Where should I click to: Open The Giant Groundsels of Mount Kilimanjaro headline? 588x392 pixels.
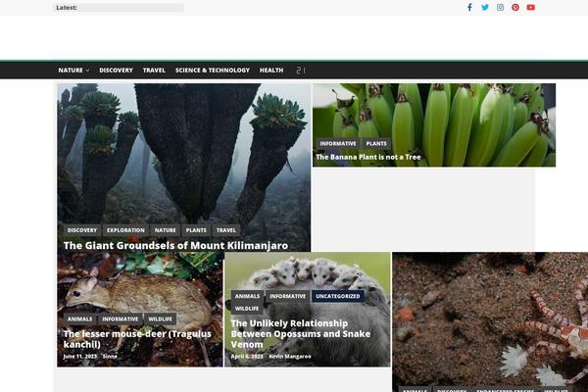175,245
